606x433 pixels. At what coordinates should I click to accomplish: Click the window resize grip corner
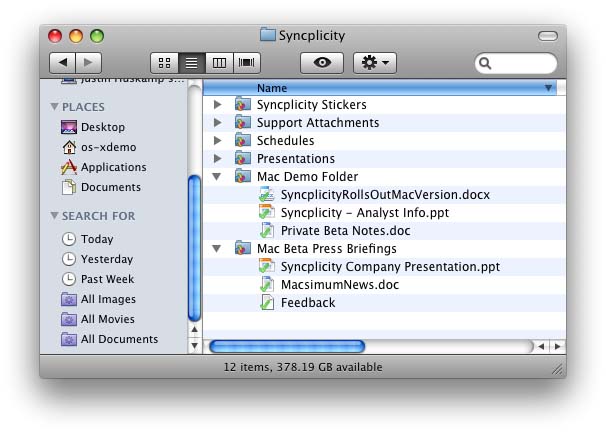click(x=558, y=370)
